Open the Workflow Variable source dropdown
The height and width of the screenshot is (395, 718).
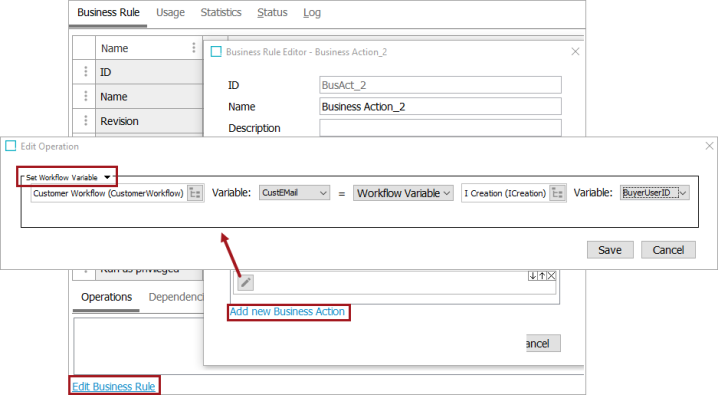403,193
